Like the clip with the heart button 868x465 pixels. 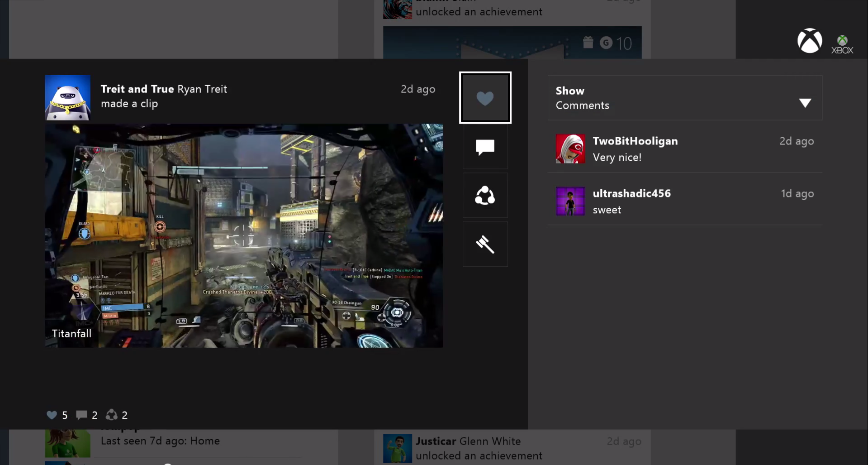click(x=485, y=97)
